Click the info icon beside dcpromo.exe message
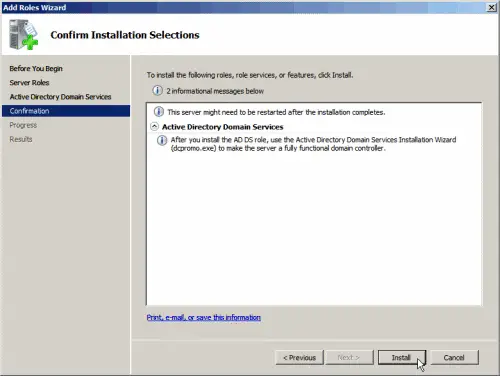Viewport: 500px width, 376px height. (x=162, y=140)
